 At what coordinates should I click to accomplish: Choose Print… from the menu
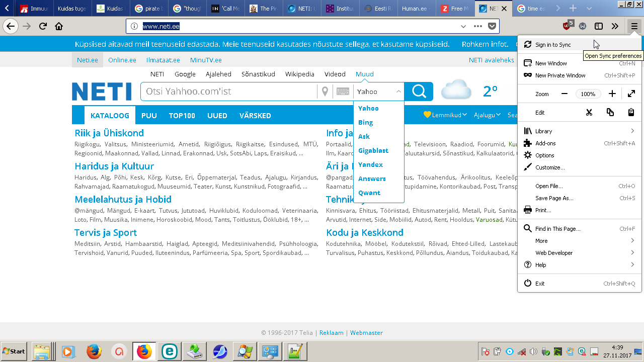tap(580, 210)
